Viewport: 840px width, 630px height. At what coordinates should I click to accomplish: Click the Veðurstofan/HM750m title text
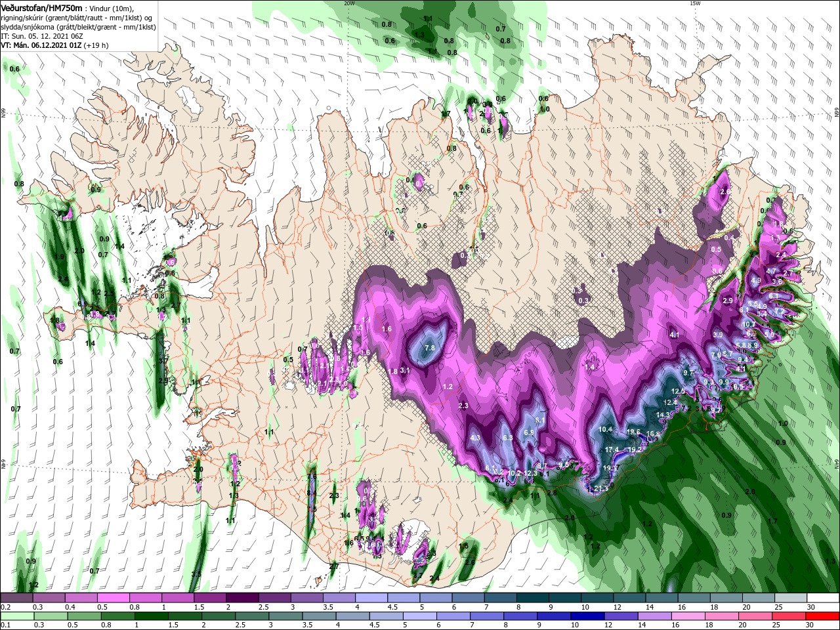point(41,7)
